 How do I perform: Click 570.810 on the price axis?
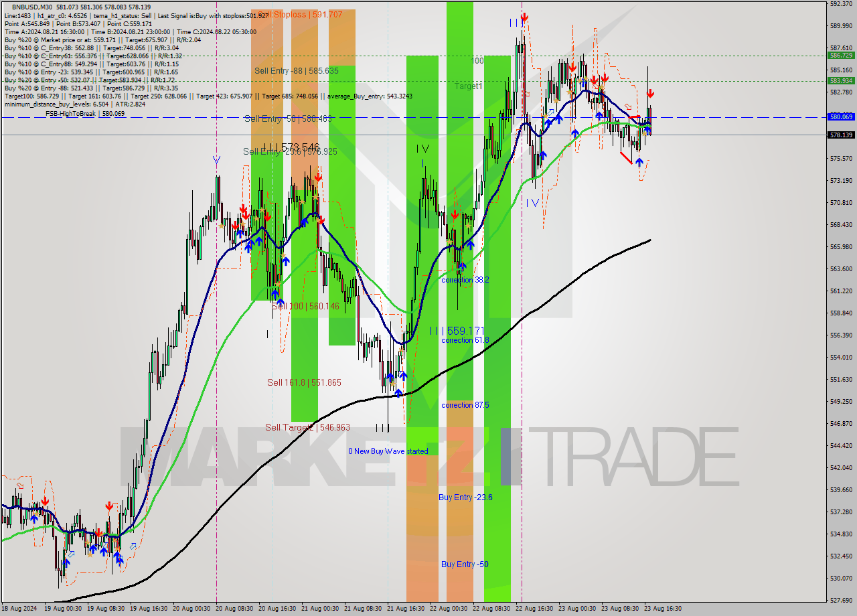point(841,202)
